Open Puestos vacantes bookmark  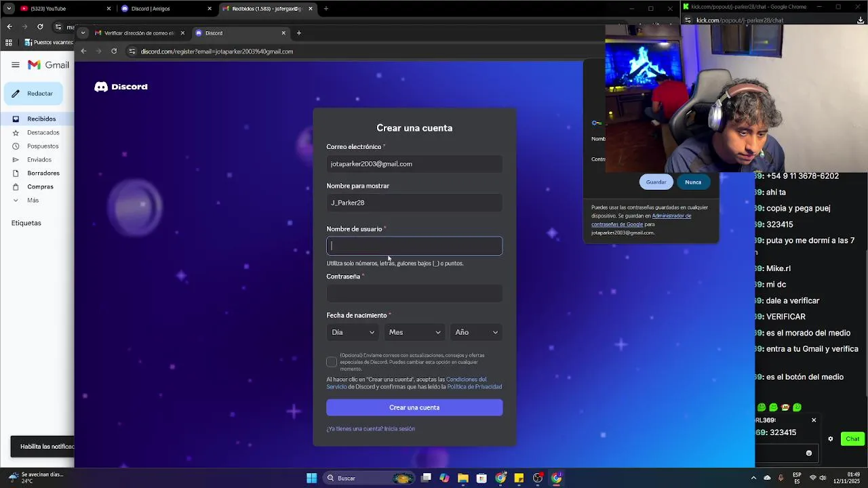click(49, 42)
